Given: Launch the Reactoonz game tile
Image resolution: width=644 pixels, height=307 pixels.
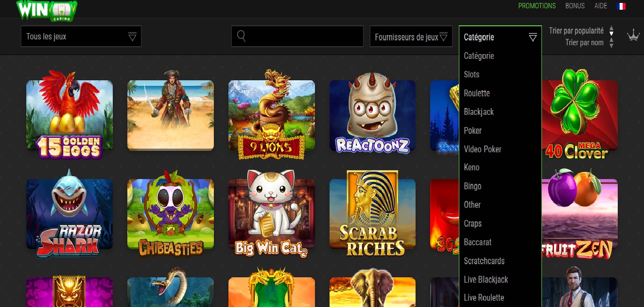Looking at the screenshot, I should tap(372, 116).
